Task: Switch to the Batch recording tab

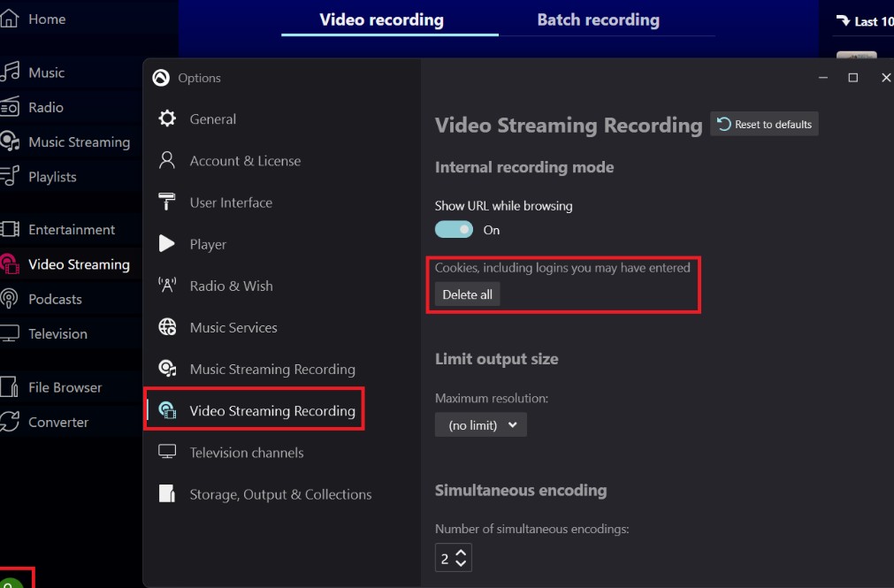Action: pos(598,20)
